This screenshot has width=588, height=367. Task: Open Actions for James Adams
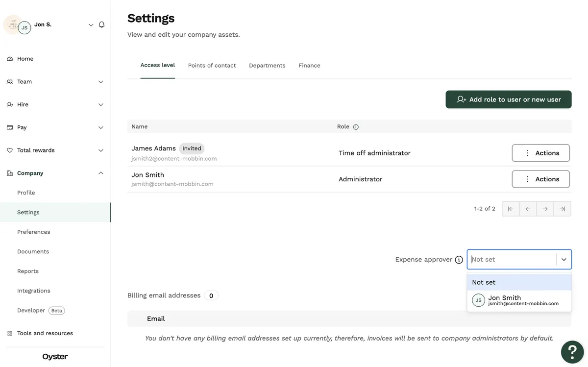pos(541,153)
